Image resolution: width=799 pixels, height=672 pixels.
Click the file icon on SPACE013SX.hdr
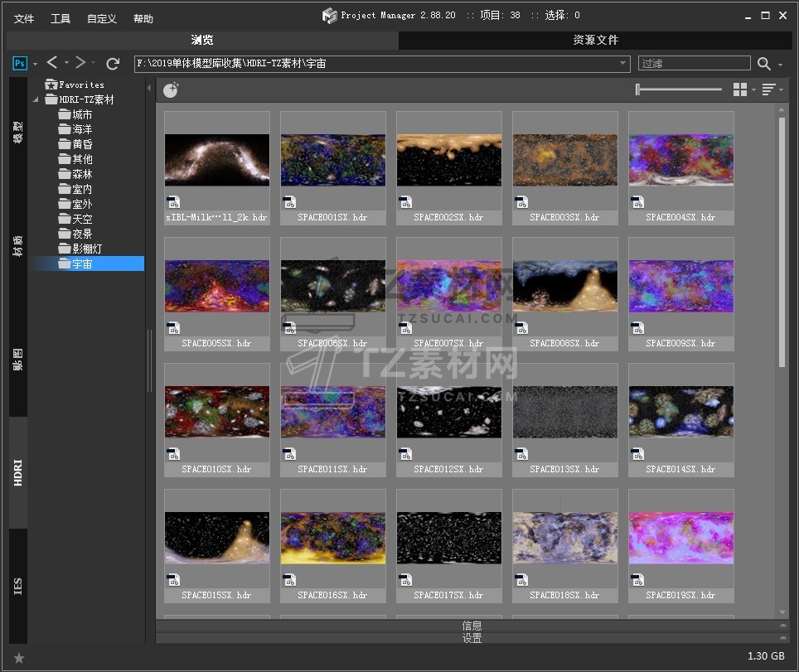pyautogui.click(x=521, y=454)
